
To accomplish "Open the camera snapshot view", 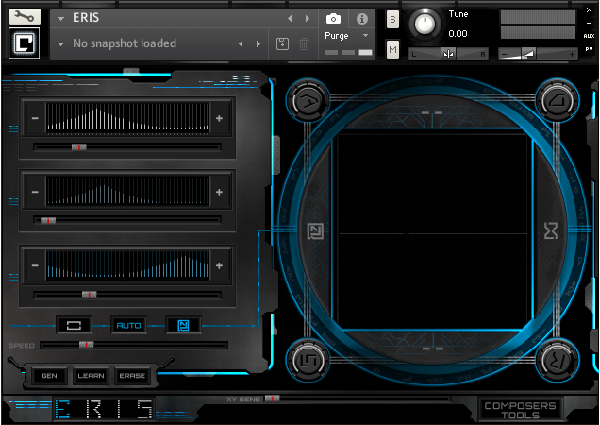I will (x=333, y=18).
